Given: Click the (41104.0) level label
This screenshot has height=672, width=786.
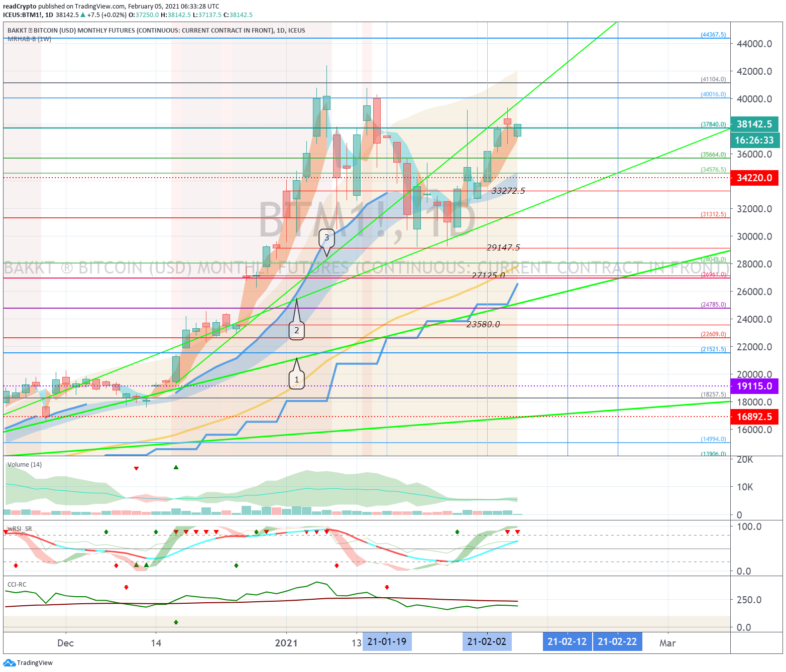Looking at the screenshot, I should pos(713,79).
